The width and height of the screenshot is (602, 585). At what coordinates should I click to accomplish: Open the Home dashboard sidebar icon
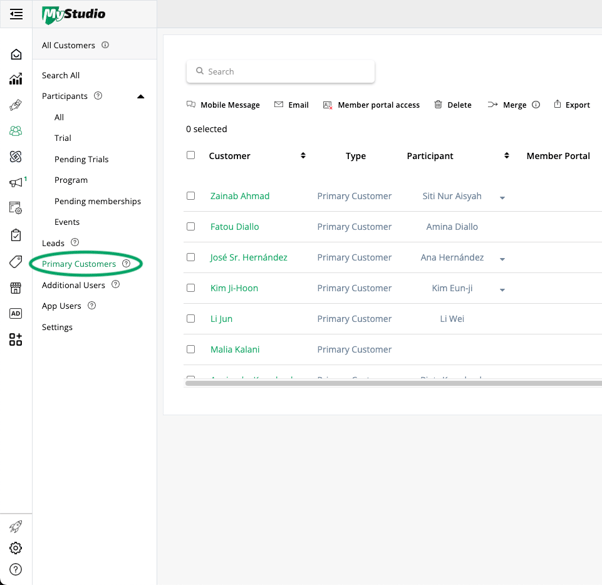pos(16,55)
